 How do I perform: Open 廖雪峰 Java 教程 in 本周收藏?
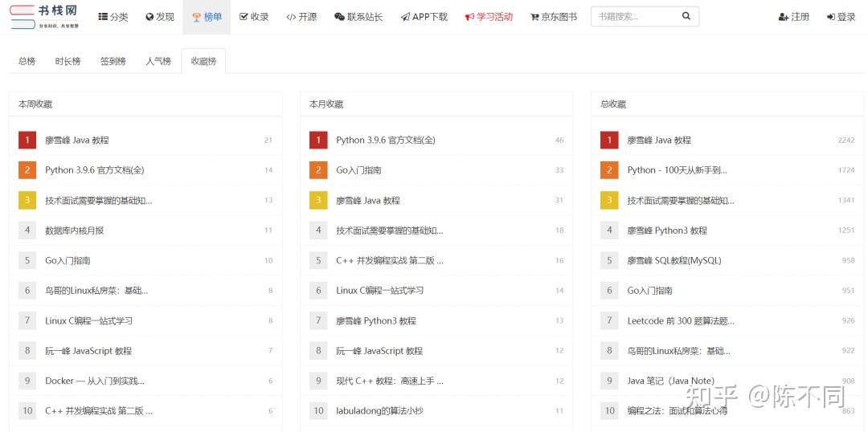pos(77,140)
